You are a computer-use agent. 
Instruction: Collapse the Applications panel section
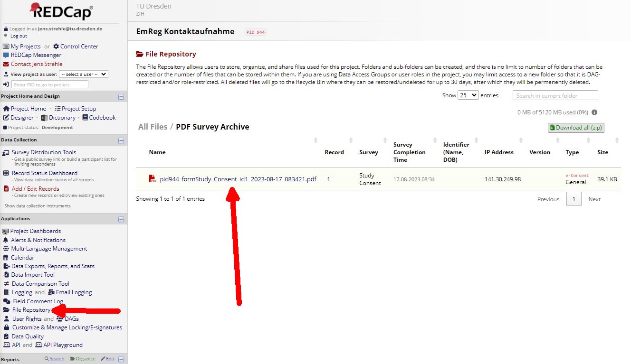(x=121, y=219)
